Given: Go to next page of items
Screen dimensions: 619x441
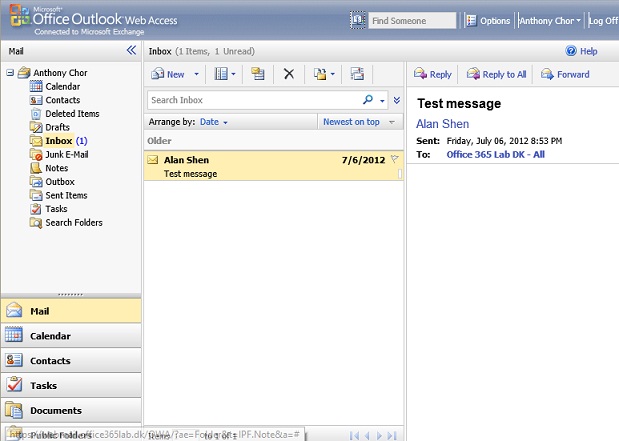Looking at the screenshot, I should (x=379, y=435).
